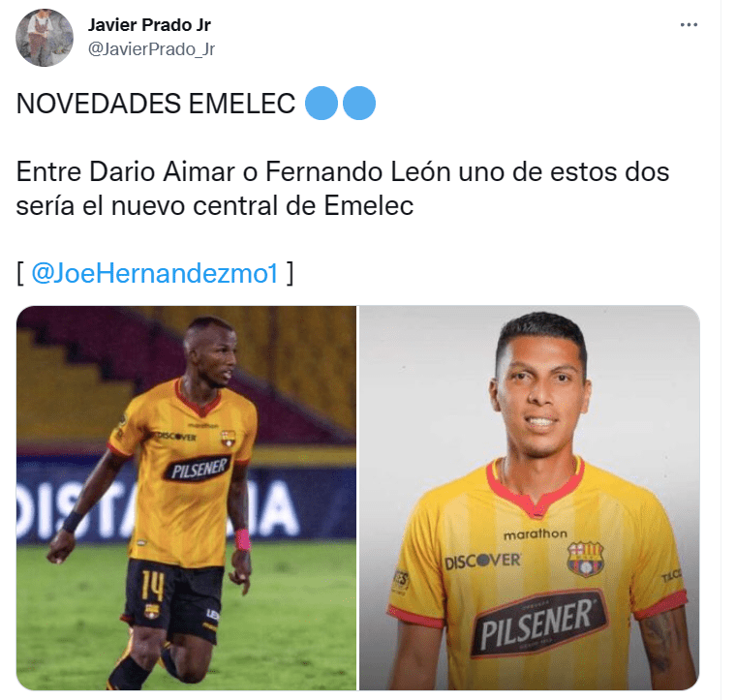The image size is (736, 700).
Task: Click the pink wristband on the left player
Action: [243, 539]
